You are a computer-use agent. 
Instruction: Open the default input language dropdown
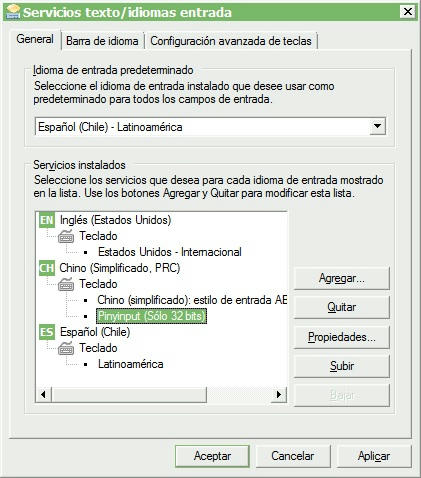[x=377, y=126]
